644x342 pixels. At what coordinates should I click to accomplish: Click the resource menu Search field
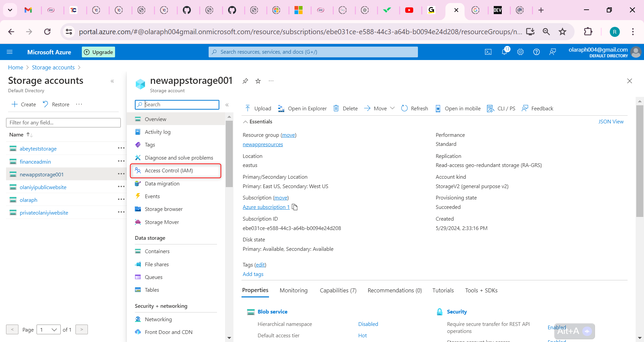(x=177, y=105)
